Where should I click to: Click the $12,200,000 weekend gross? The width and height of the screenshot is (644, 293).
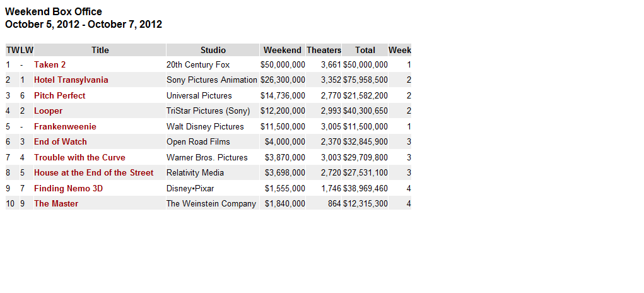tap(283, 111)
